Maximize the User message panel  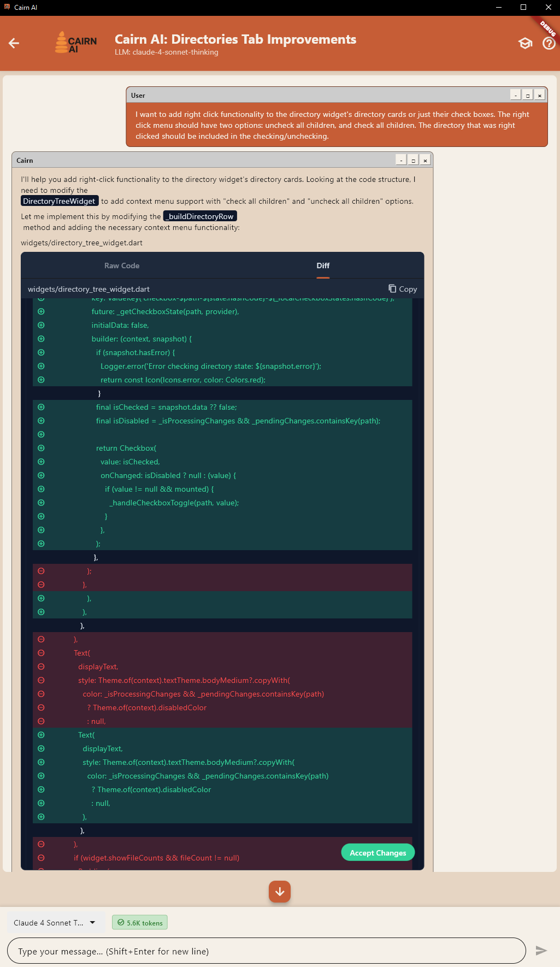point(527,95)
